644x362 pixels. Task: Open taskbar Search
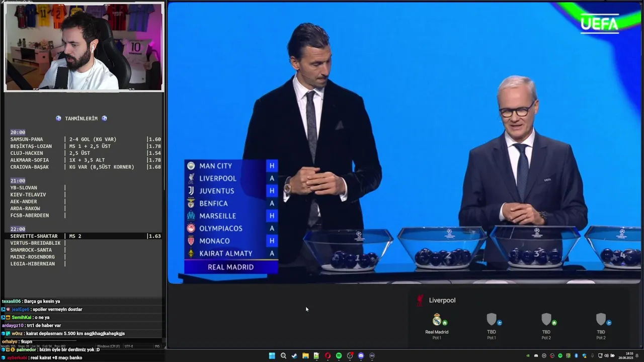(x=283, y=355)
